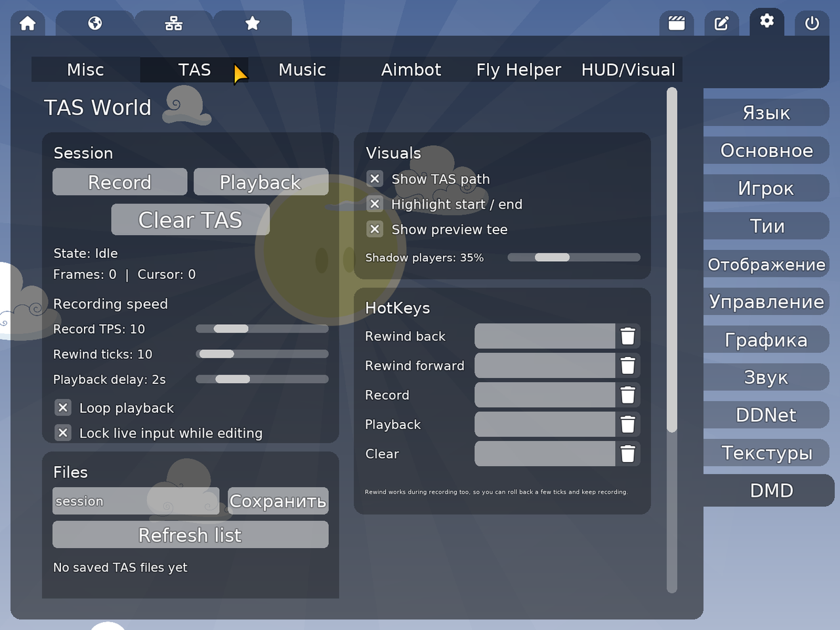Click the Clear TAS button

190,219
